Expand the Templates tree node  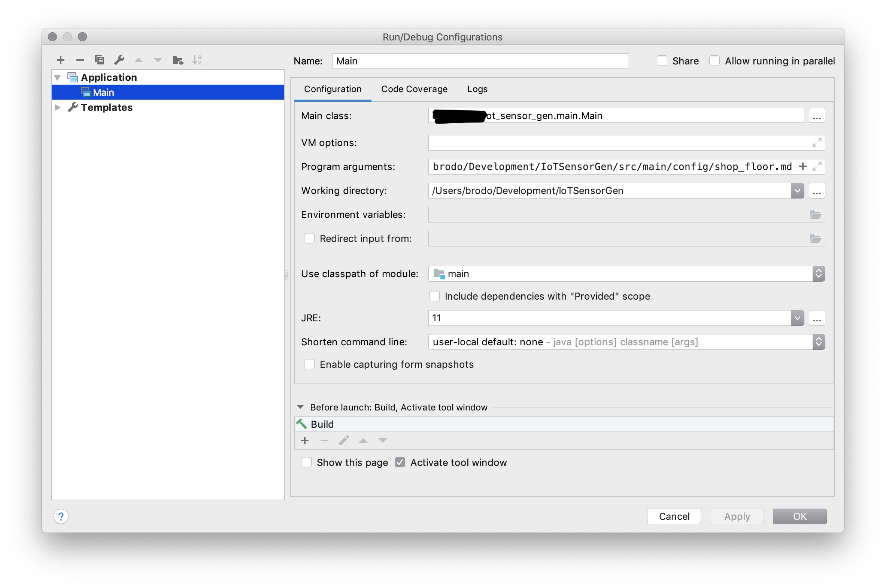[58, 107]
